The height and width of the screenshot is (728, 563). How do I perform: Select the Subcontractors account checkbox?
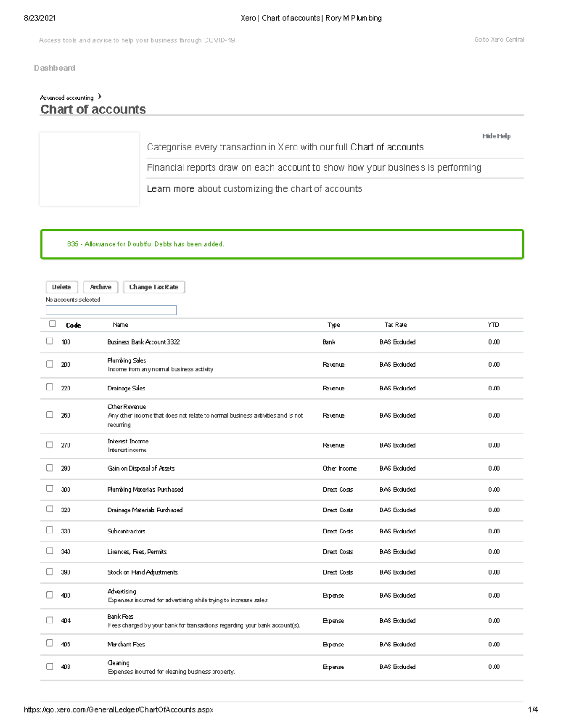point(50,530)
